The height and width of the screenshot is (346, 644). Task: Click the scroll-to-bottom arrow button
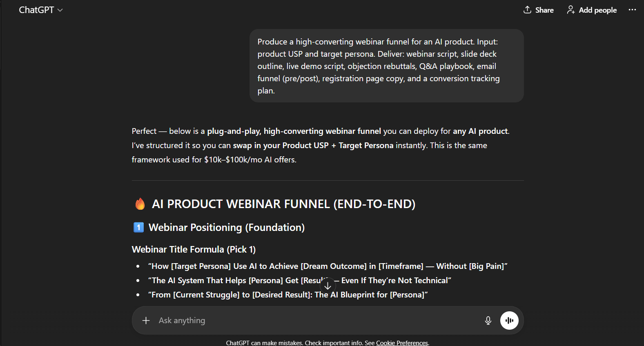[x=328, y=286]
